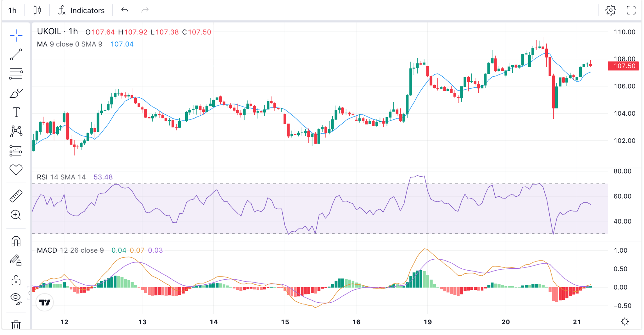Open the forecasting and measurement tools
This screenshot has width=644, height=335.
[16, 151]
